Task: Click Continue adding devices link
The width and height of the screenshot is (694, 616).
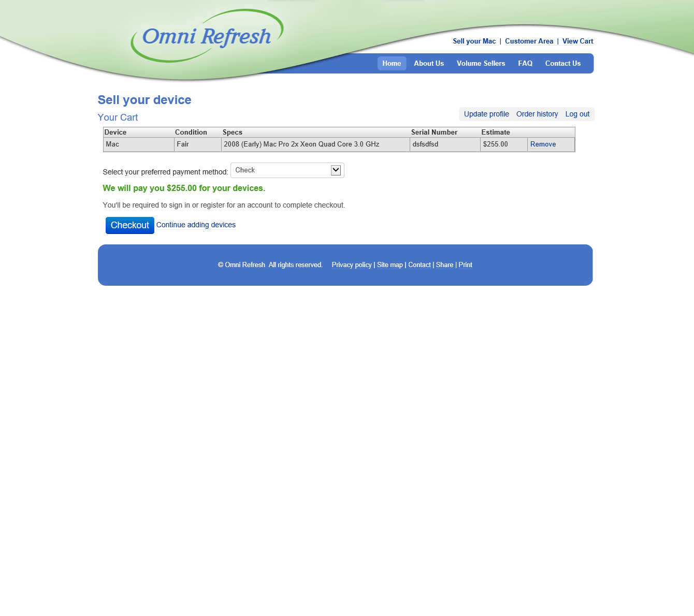Action: coord(196,225)
